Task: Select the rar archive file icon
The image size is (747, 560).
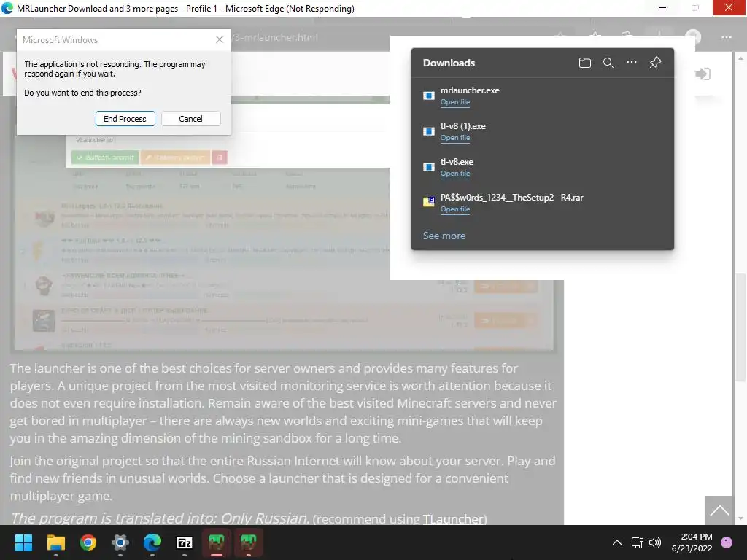Action: pyautogui.click(x=429, y=202)
